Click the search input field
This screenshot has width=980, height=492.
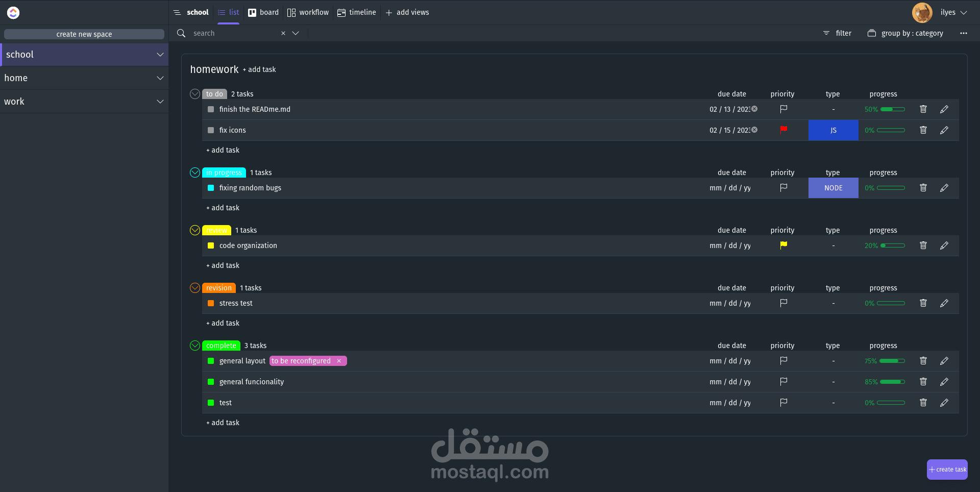235,33
